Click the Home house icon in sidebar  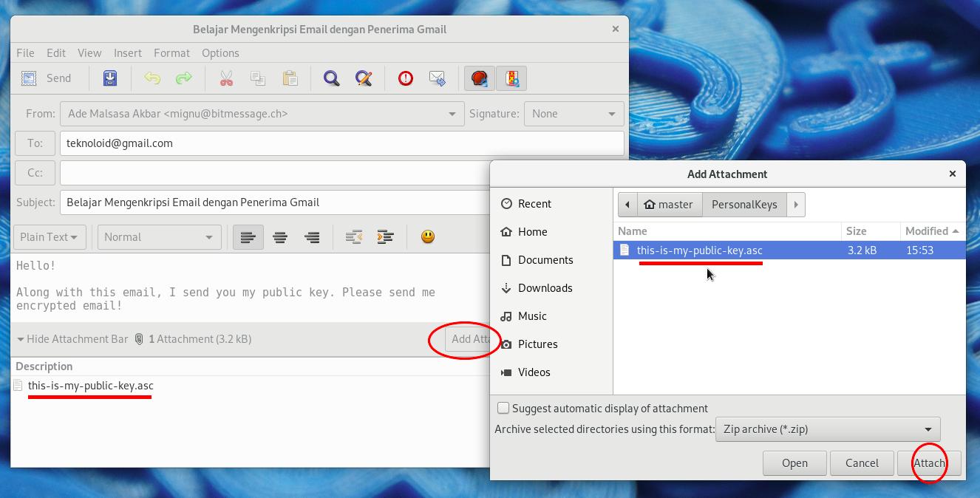[506, 232]
